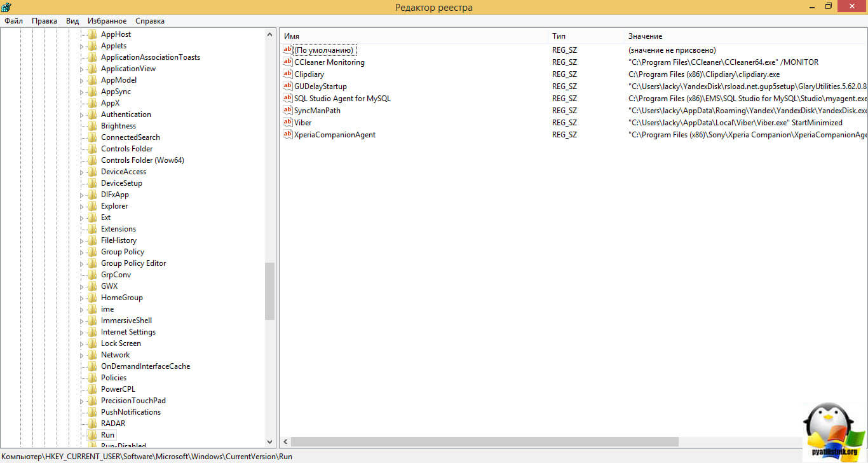
Task: Click the SyncManPath value icon
Action: (x=287, y=111)
